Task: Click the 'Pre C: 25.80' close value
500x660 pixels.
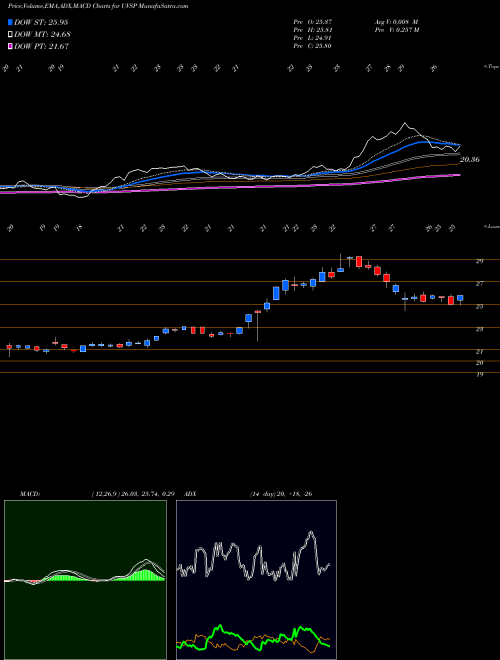Action: 313,46
